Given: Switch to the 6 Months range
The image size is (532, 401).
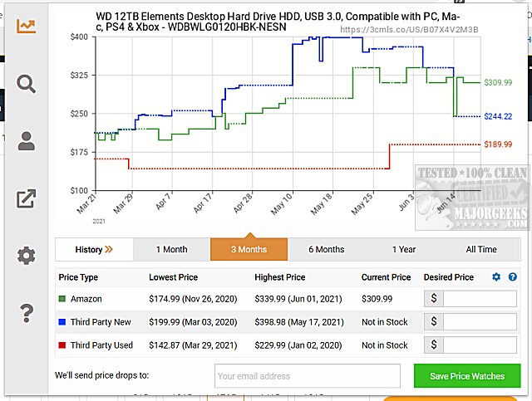Looking at the screenshot, I should click(326, 249).
